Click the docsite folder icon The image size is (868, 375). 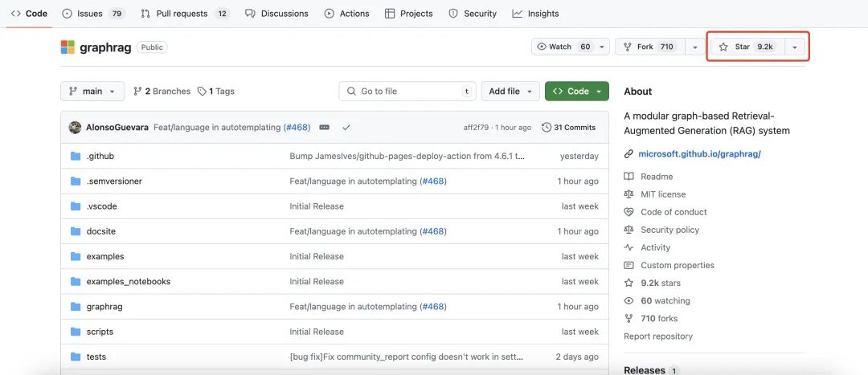point(76,231)
